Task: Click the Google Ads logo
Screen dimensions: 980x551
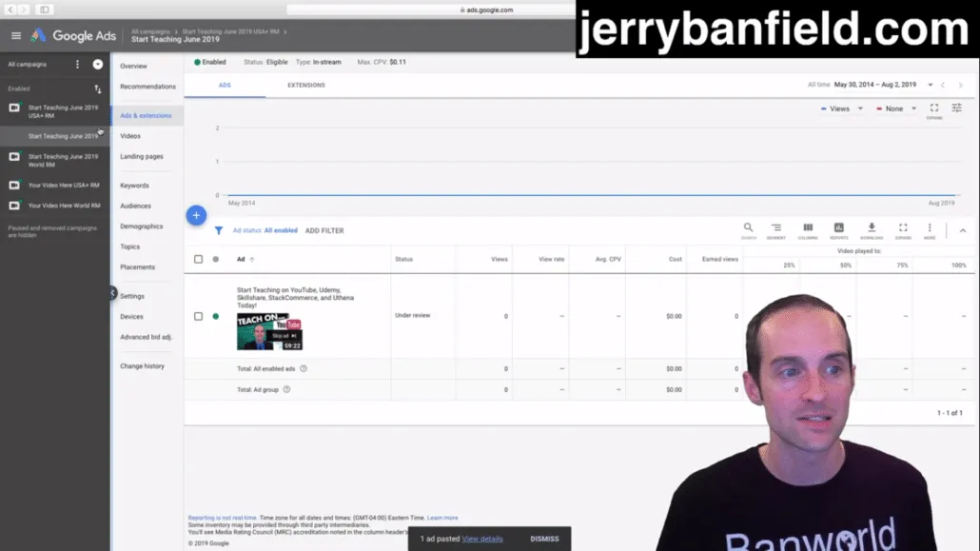Action: (74, 35)
